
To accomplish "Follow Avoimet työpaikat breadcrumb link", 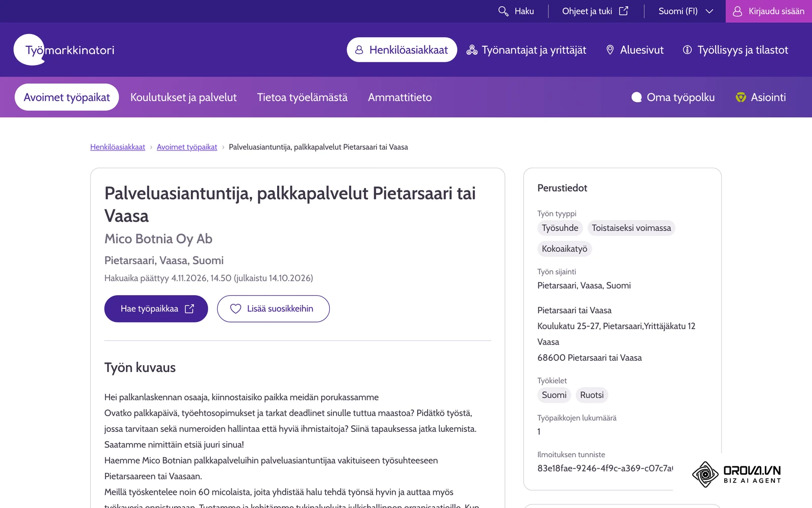I will point(187,147).
